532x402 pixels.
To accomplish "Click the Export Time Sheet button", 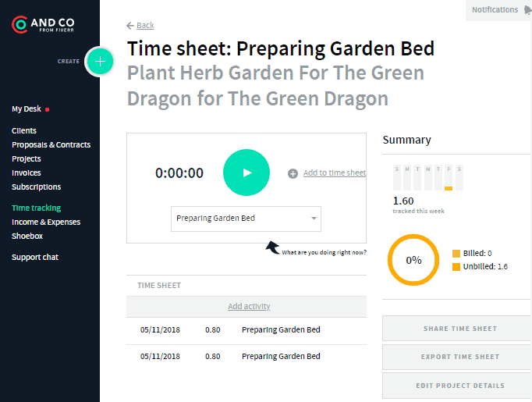I will coord(459,357).
